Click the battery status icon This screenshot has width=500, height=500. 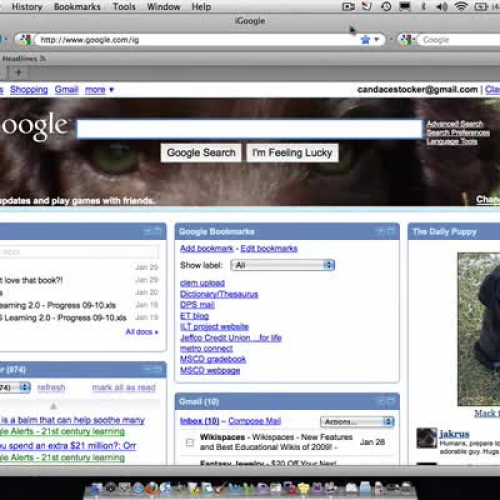tap(481, 7)
